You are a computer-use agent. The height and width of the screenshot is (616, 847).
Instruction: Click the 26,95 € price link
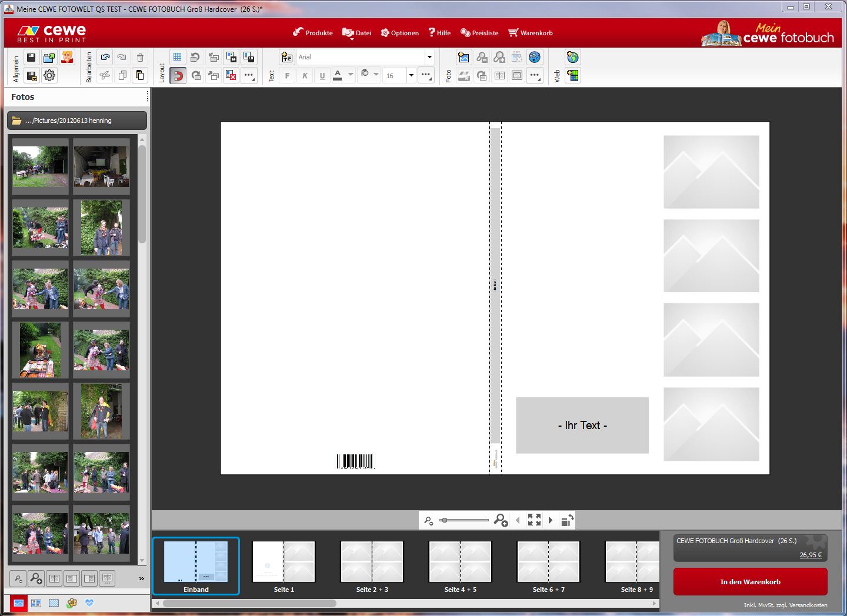click(811, 555)
